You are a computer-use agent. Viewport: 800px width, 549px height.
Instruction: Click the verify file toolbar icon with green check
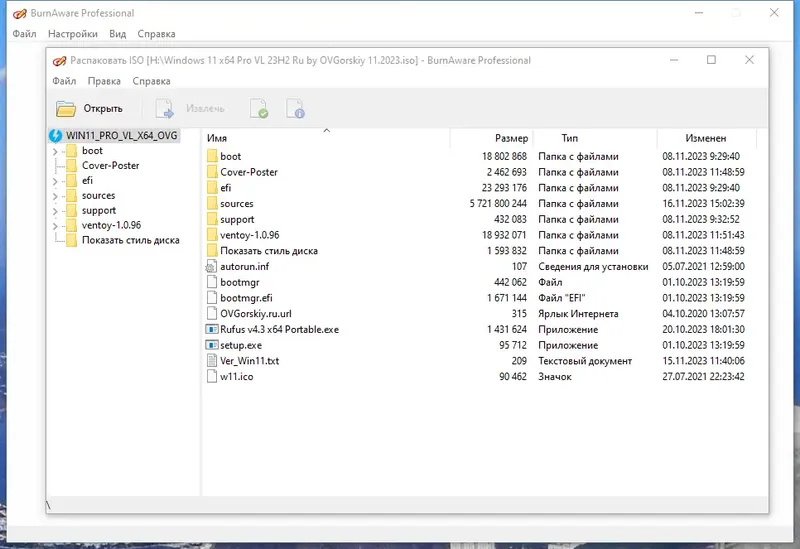[259, 109]
